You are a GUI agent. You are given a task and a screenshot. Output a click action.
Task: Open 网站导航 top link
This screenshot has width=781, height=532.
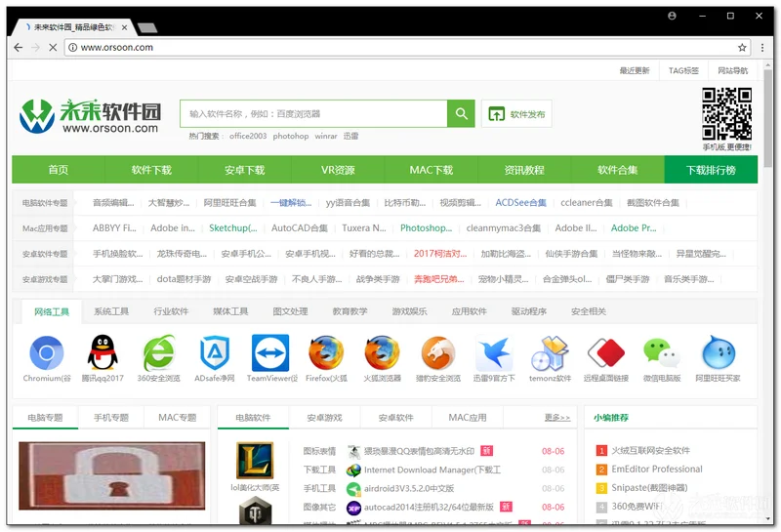click(x=733, y=70)
